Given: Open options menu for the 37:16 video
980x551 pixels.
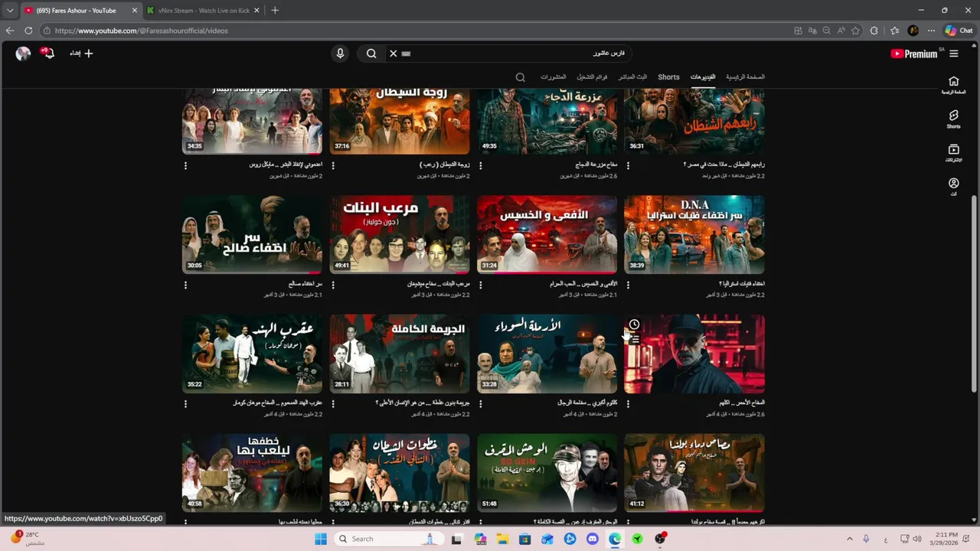Looking at the screenshot, I should pos(333,165).
